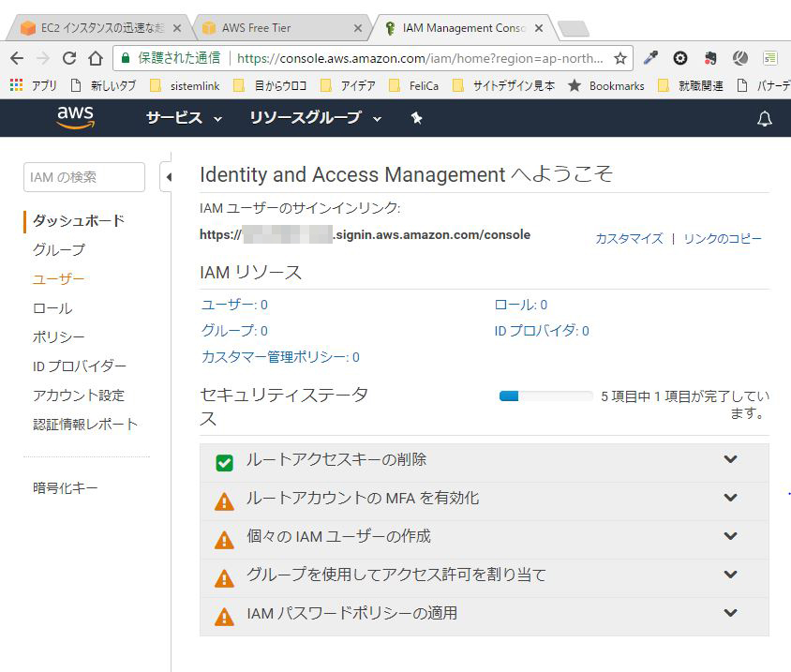Open ユーザー in the IAM sidebar
791x672 pixels.
(58, 279)
